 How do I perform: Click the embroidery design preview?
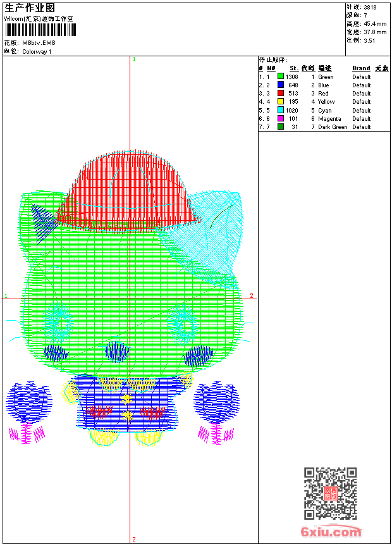click(x=128, y=299)
